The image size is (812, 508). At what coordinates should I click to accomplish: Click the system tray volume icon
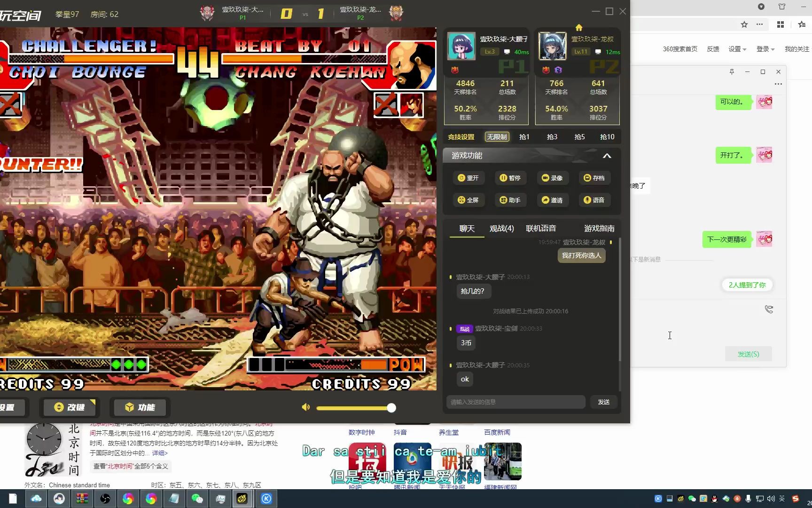[771, 499]
